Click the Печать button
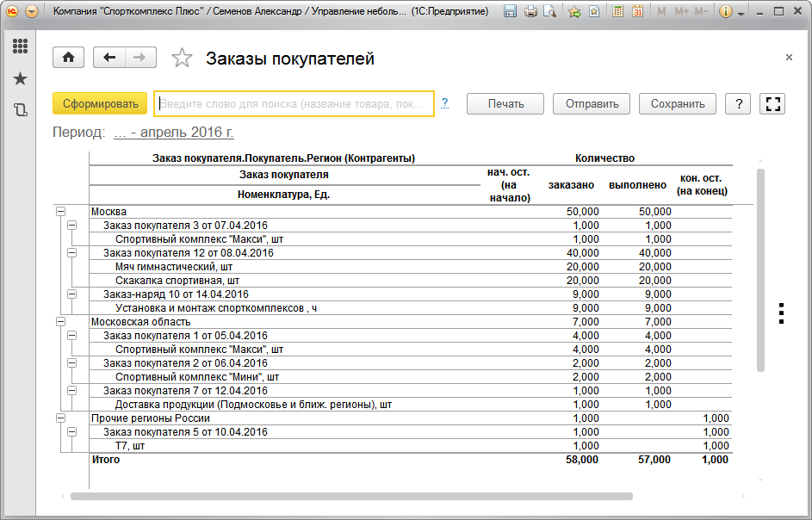The height and width of the screenshot is (520, 812). coord(505,103)
